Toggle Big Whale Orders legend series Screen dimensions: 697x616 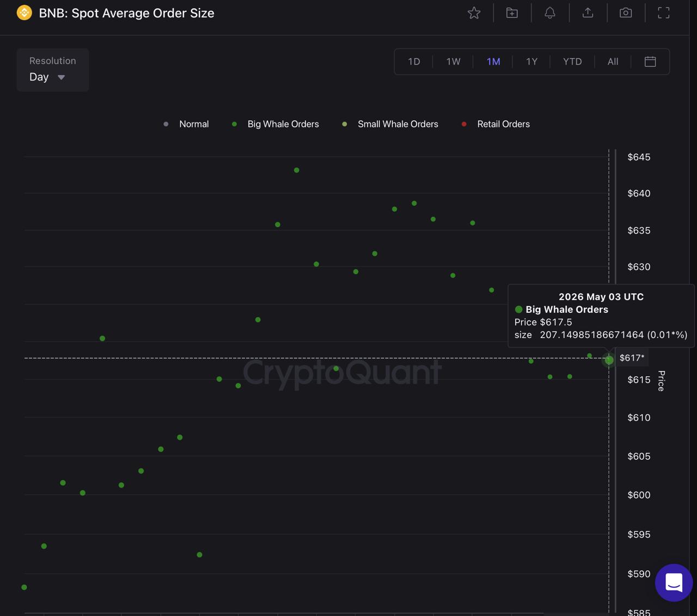(x=276, y=124)
